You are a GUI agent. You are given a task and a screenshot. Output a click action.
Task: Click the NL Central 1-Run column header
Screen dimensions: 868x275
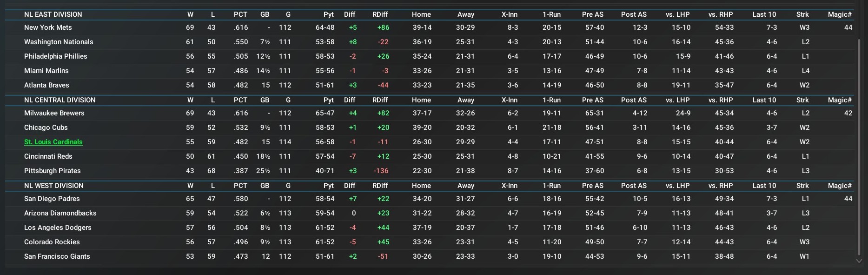pyautogui.click(x=551, y=100)
